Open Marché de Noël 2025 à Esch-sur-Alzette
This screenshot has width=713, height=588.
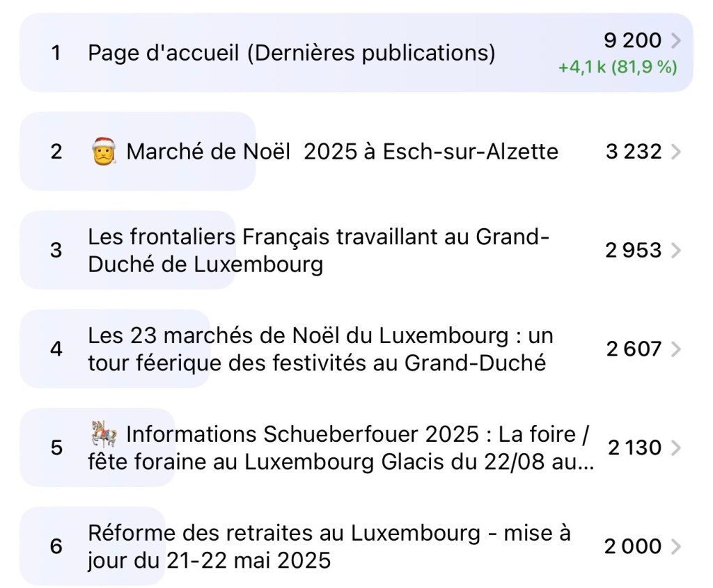click(342, 152)
